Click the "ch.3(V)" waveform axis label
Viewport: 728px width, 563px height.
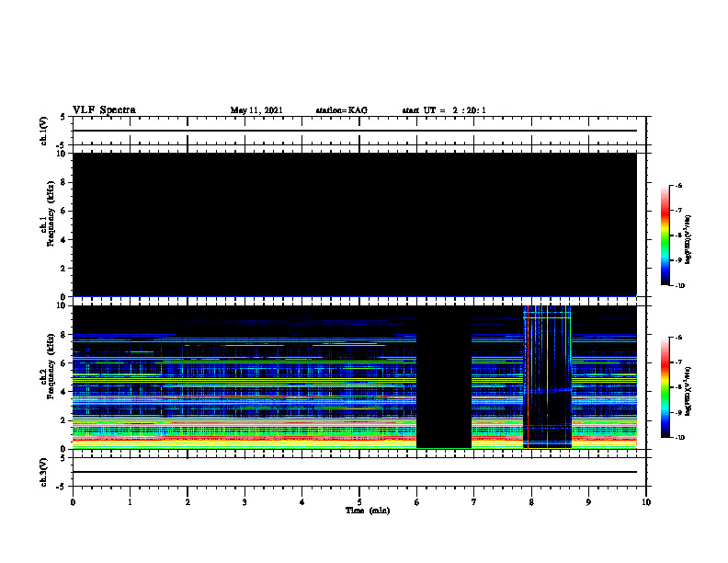[x=43, y=472]
